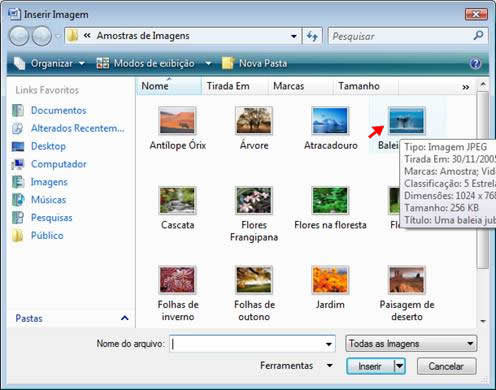Expand the Pastas section chevron
496x390 pixels.
tap(125, 318)
